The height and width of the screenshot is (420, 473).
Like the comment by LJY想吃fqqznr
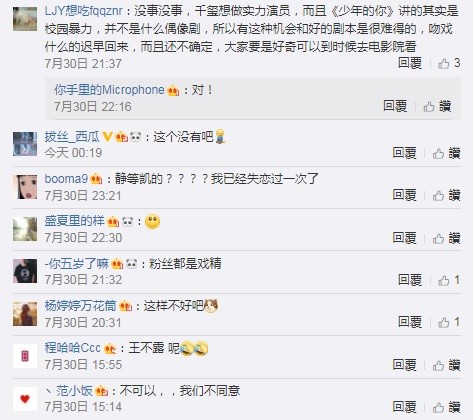449,63
